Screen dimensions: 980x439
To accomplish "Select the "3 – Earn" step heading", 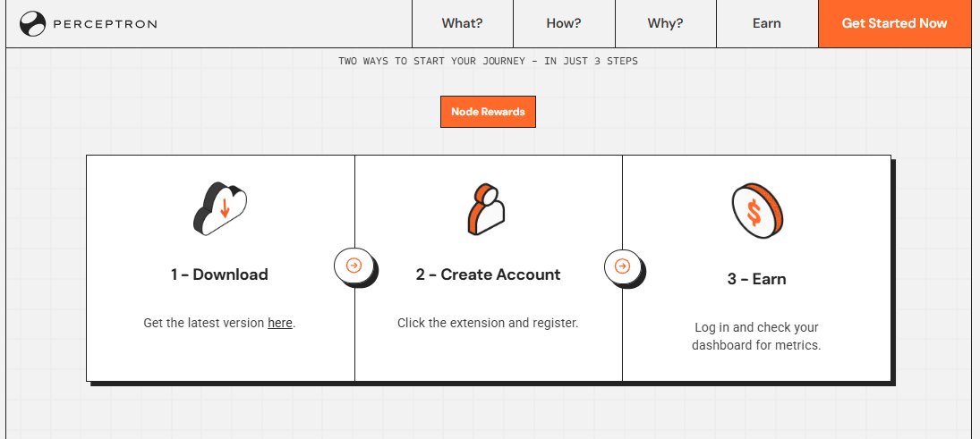I will pos(756,279).
